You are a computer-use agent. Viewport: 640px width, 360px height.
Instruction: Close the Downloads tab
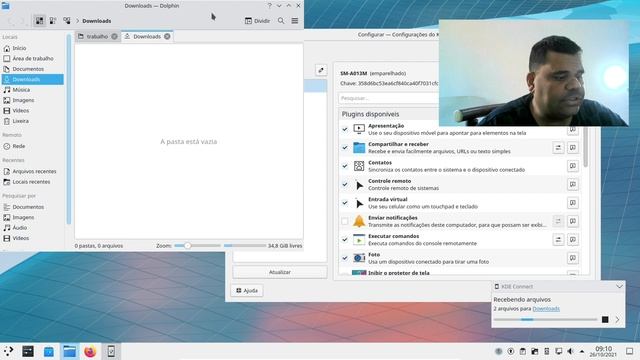coord(167,36)
